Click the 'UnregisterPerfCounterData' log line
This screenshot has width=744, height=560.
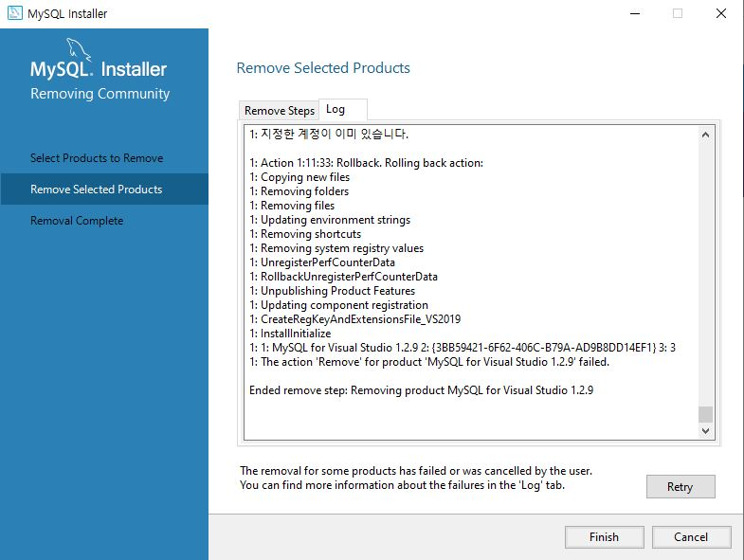(322, 262)
